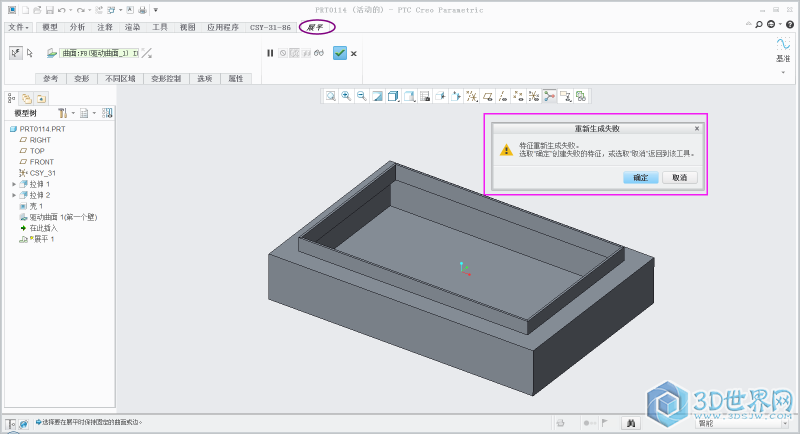Open the 参考 dashboard panel
This screenshot has height=434, width=800.
[x=51, y=79]
